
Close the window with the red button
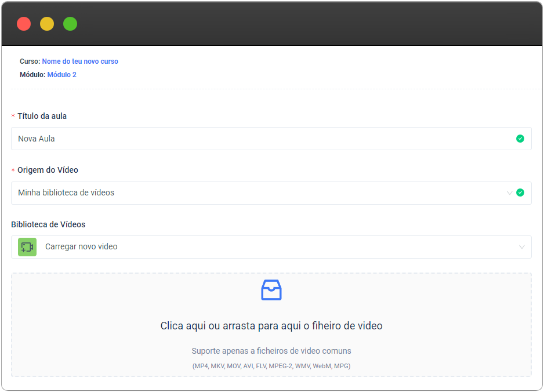[x=24, y=24]
